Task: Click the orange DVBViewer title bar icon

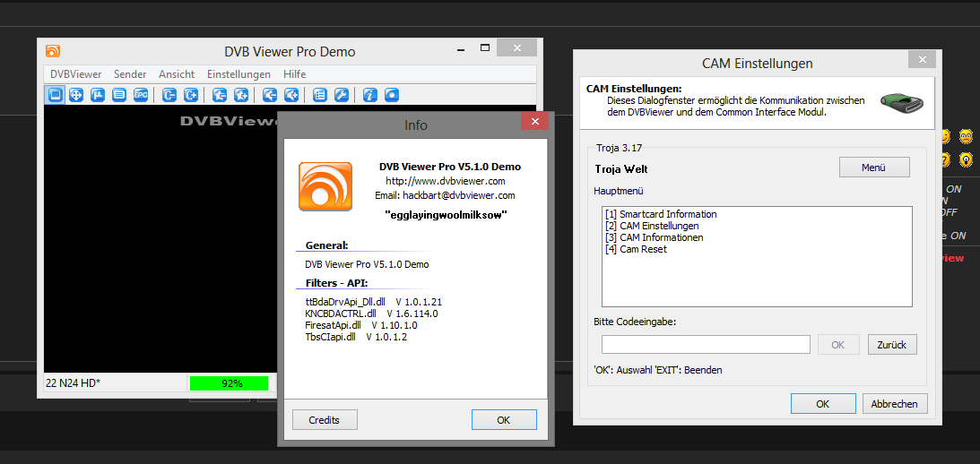Action: click(53, 50)
